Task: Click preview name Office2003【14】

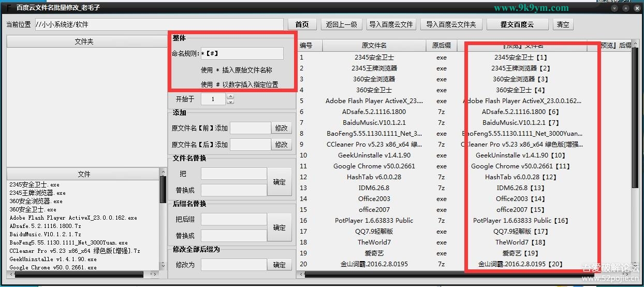Action: (x=520, y=198)
